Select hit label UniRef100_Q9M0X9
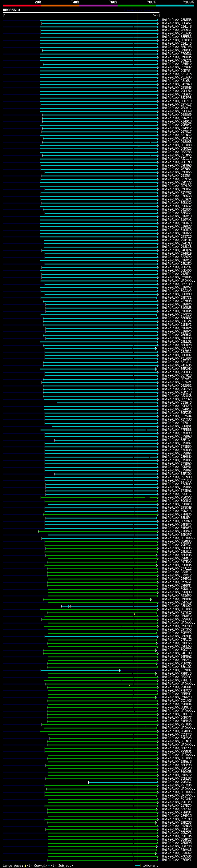This screenshot has height=868, width=197. click(176, 504)
